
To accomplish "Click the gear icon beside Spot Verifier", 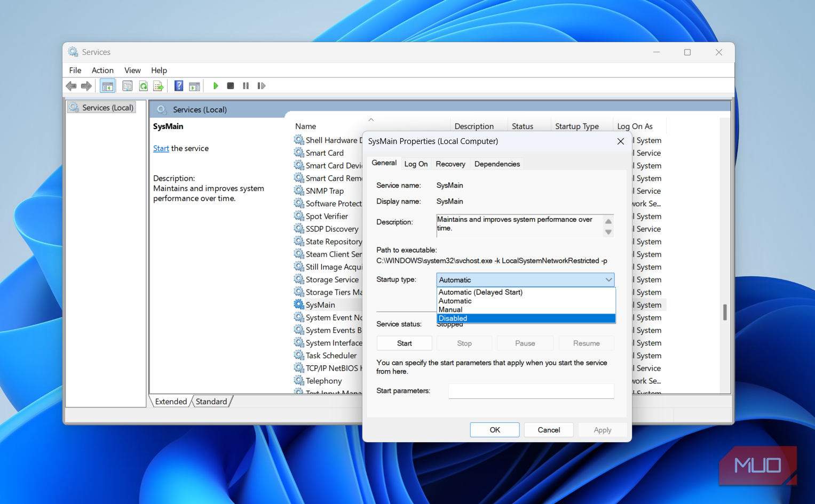I will click(x=299, y=216).
